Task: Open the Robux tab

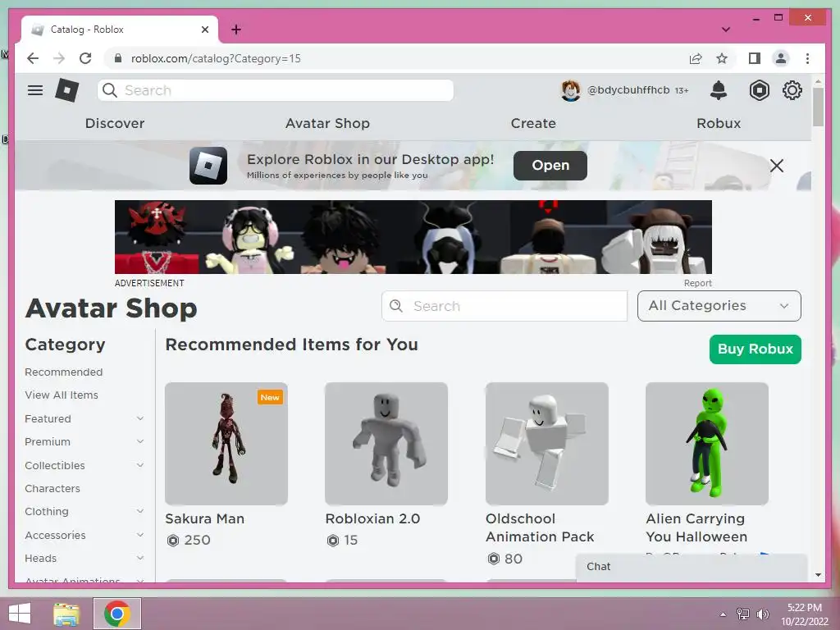Action: pos(719,123)
